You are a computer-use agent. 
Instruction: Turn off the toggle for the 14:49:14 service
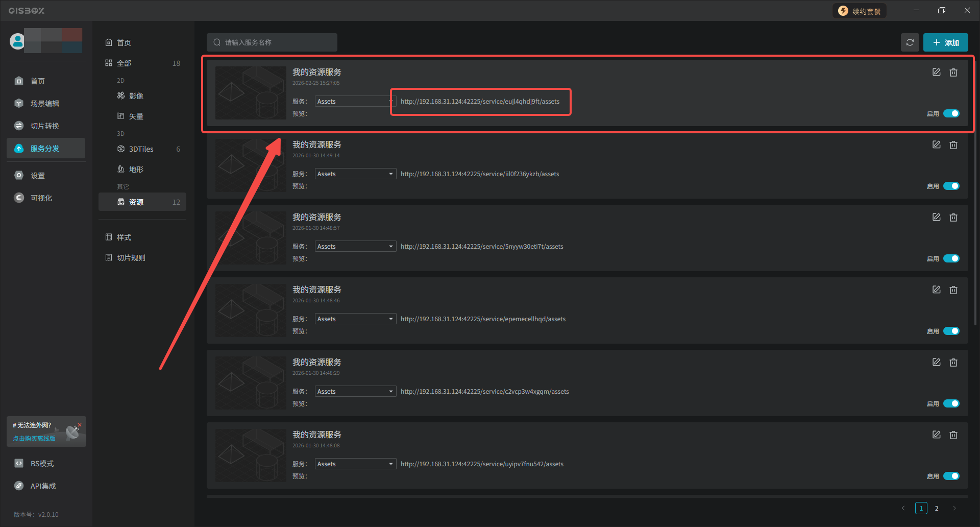(x=951, y=186)
